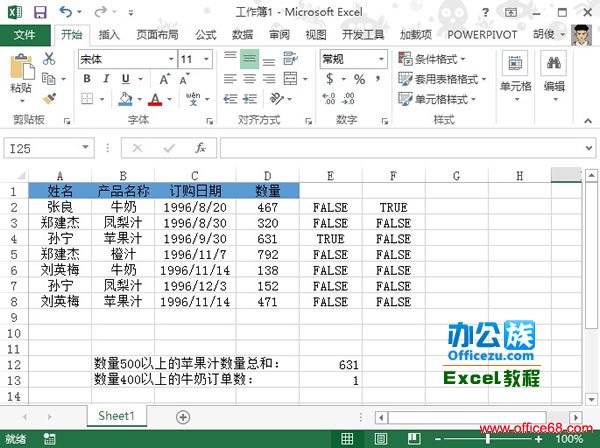Click the Paste clipboard icon
600x448 pixels.
click(22, 68)
